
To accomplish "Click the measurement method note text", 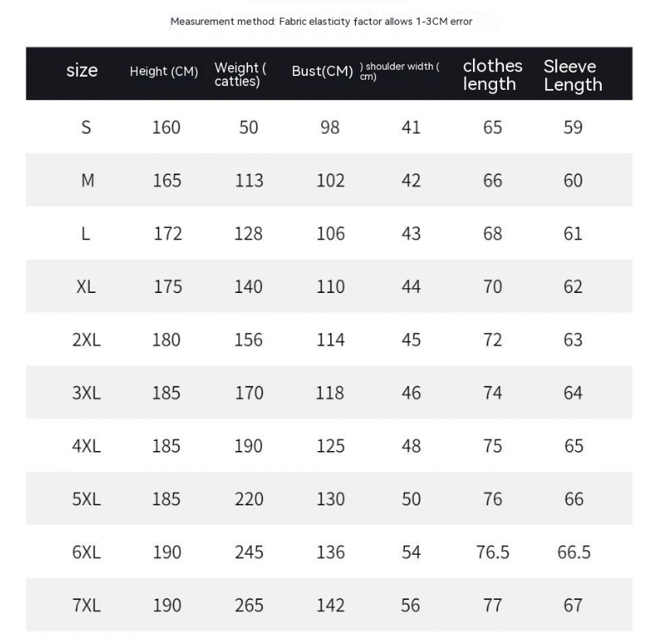I will [x=321, y=22].
